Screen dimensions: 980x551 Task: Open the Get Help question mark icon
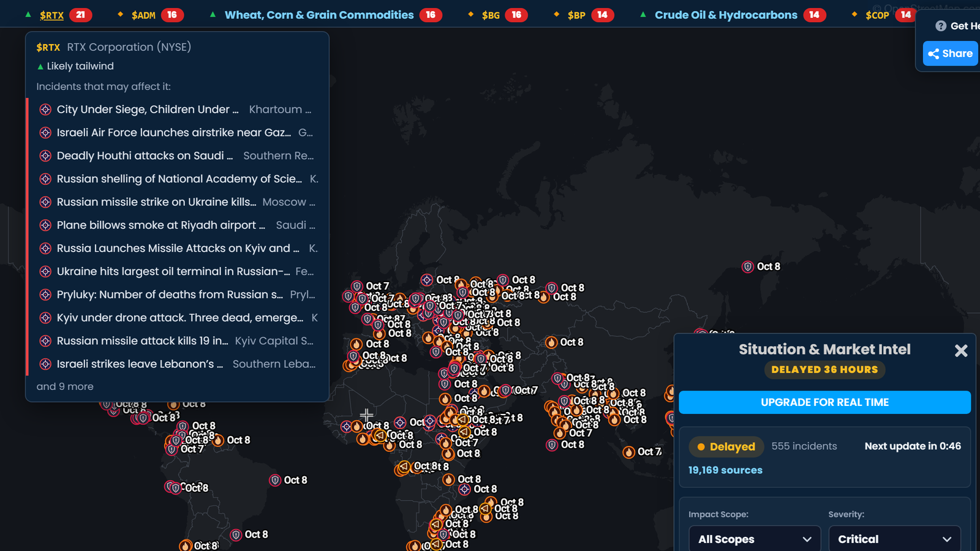[x=941, y=26]
